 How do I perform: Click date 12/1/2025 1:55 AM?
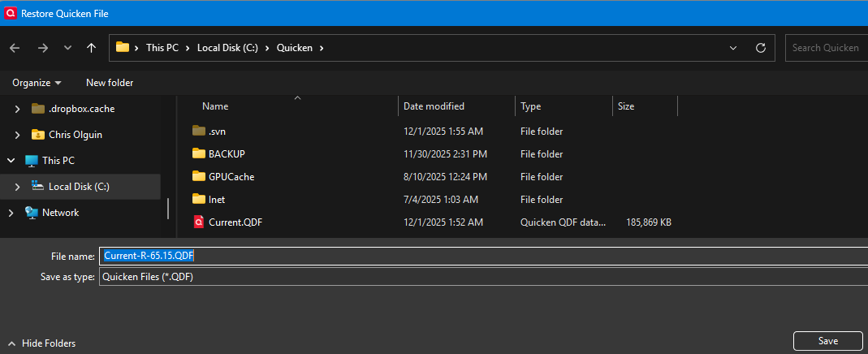(x=443, y=132)
